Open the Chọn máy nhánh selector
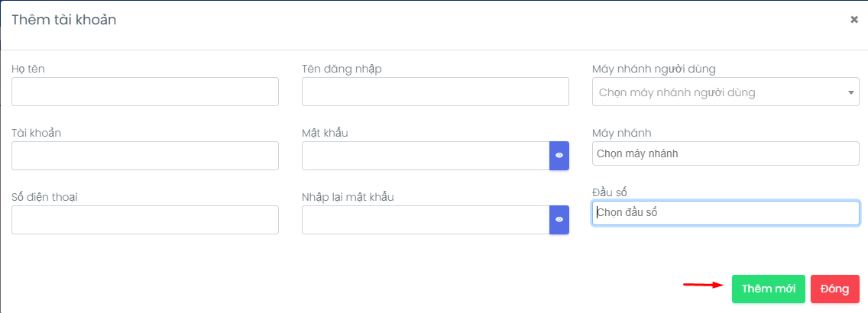This screenshot has height=313, width=868. click(x=725, y=153)
